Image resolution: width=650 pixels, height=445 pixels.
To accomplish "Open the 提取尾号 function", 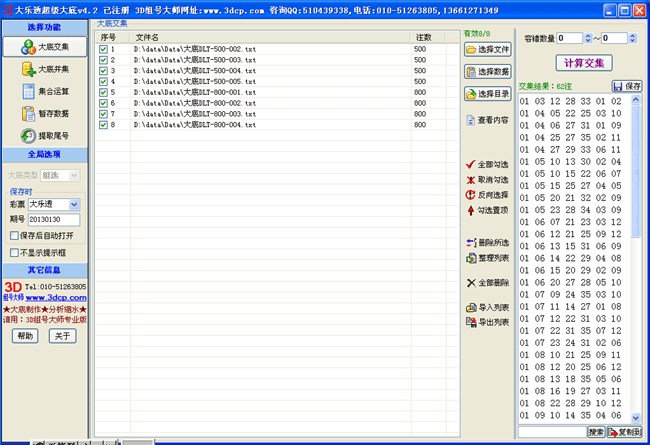I will point(44,135).
